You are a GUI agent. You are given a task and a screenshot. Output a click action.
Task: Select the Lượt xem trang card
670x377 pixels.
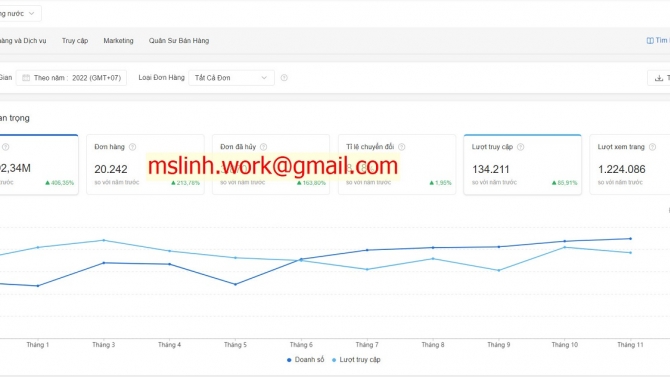630,165
